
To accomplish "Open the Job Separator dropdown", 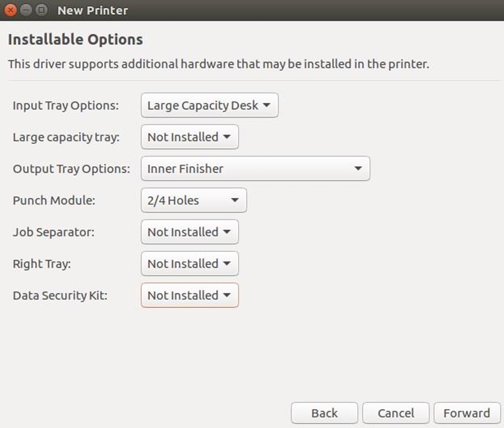I will tap(190, 231).
